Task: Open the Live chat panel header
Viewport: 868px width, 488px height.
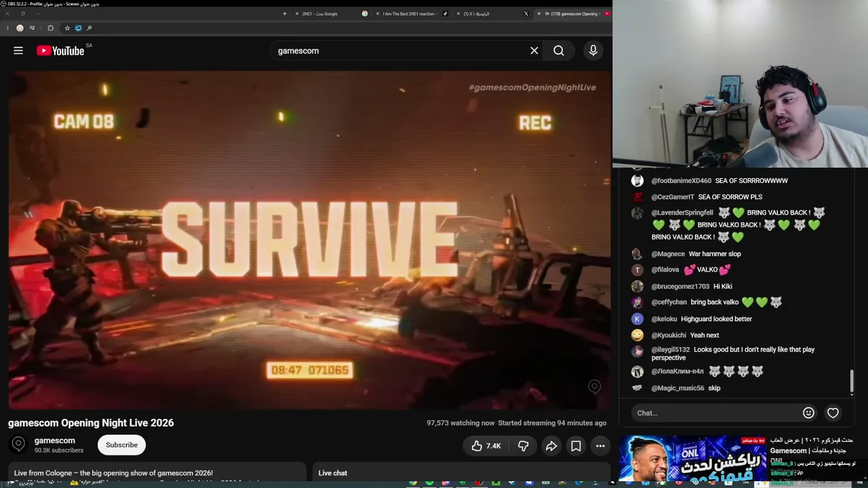Action: (461, 473)
